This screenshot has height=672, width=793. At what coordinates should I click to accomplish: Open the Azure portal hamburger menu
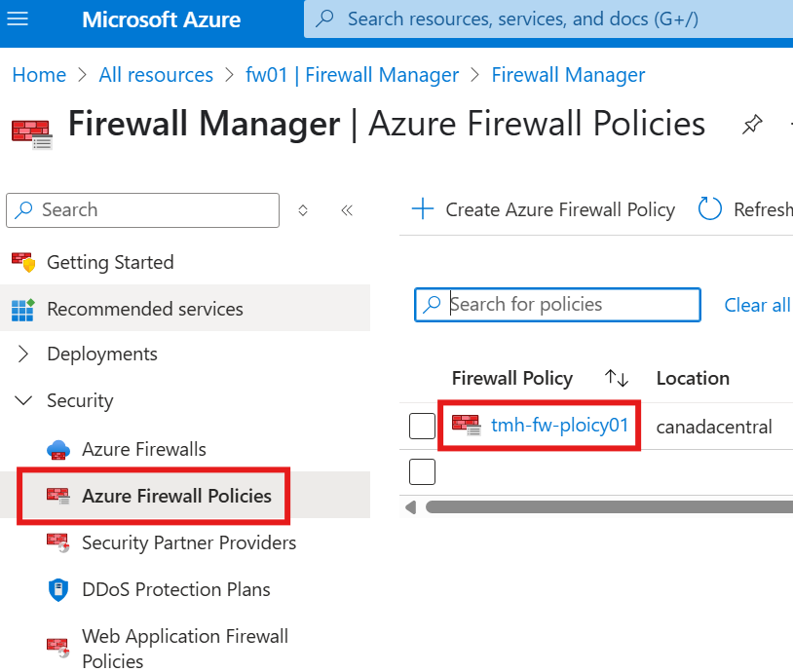pos(19,19)
